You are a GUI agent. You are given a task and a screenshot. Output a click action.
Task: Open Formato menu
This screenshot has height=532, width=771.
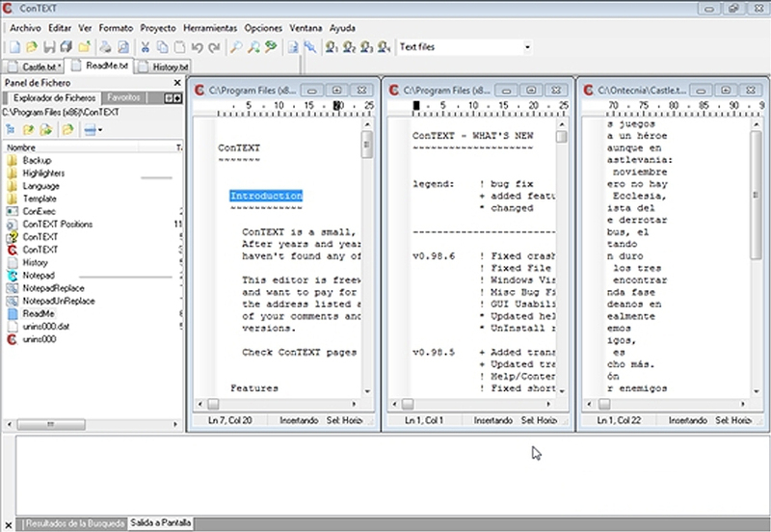tap(116, 28)
